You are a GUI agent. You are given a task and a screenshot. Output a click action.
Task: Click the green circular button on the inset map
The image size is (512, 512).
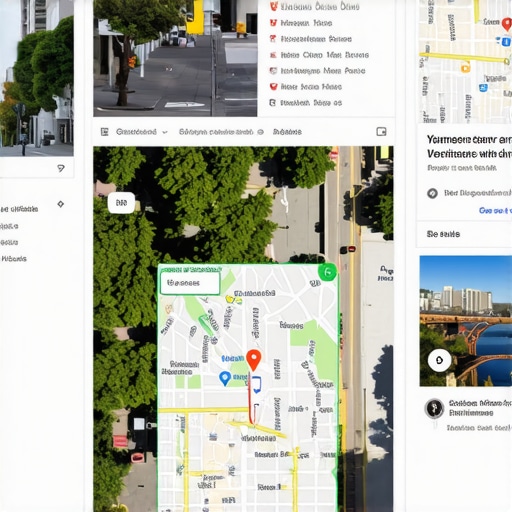click(327, 272)
